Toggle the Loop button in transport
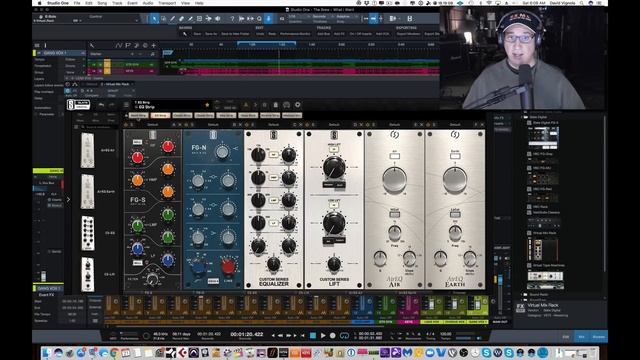640x360 pixels. 344,336
